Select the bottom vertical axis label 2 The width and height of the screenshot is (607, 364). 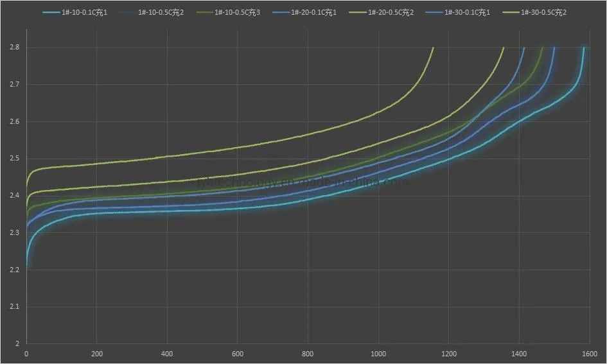point(17,343)
